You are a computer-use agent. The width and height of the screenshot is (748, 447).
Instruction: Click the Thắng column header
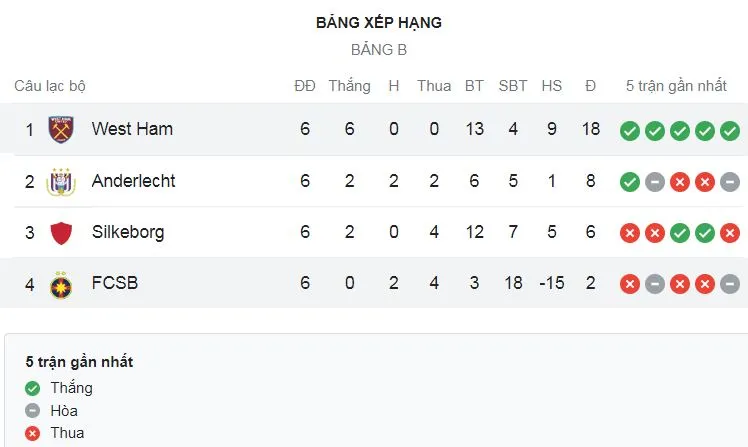pos(349,86)
